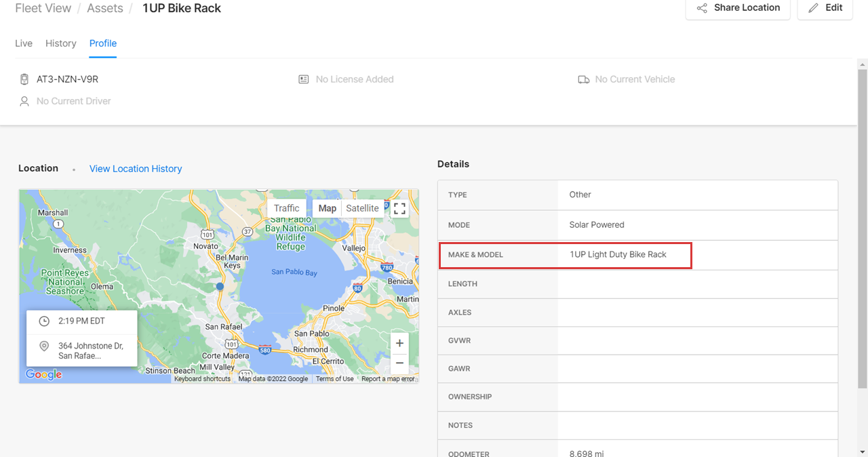Click the 'No Current Vehicle' text
Viewport: 868px width, 457px height.
coord(635,79)
